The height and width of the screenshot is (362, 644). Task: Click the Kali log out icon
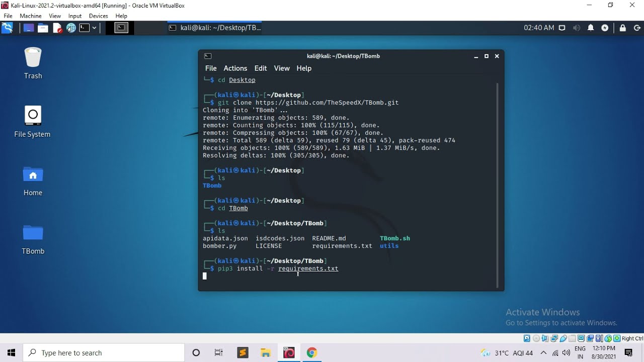[636, 28]
